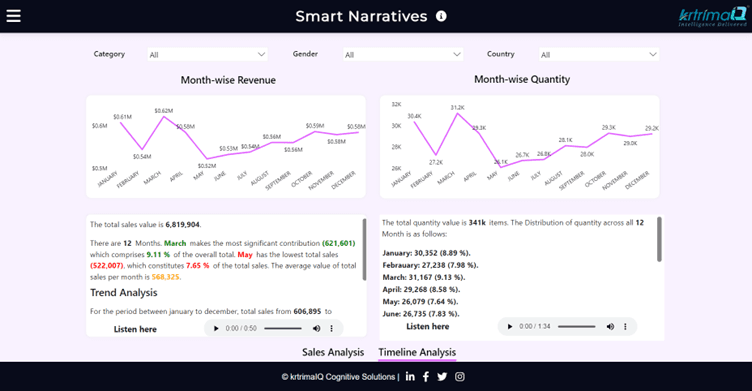This screenshot has height=391, width=752.
Task: Open the LinkedIn footer icon
Action: [x=410, y=377]
